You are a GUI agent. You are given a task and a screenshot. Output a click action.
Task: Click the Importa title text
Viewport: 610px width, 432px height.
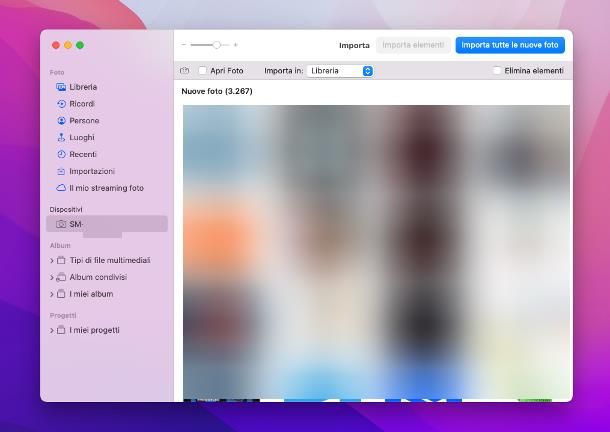click(354, 46)
